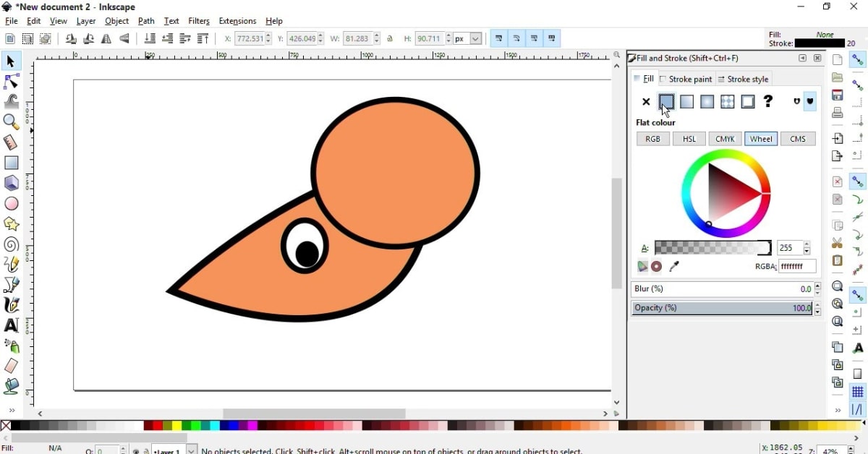Select the Measure ruler tool
This screenshot has height=454, width=868.
(x=11, y=142)
